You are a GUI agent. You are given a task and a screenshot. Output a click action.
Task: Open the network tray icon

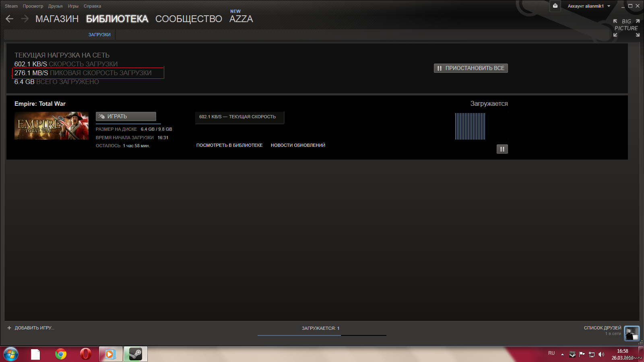(592, 354)
